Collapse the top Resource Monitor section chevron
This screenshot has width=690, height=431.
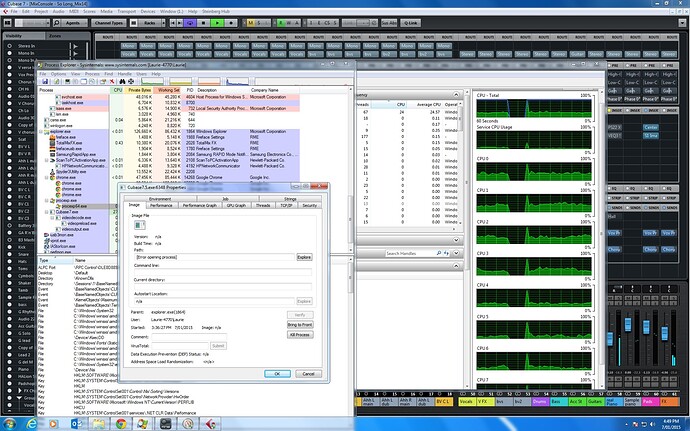(456, 95)
